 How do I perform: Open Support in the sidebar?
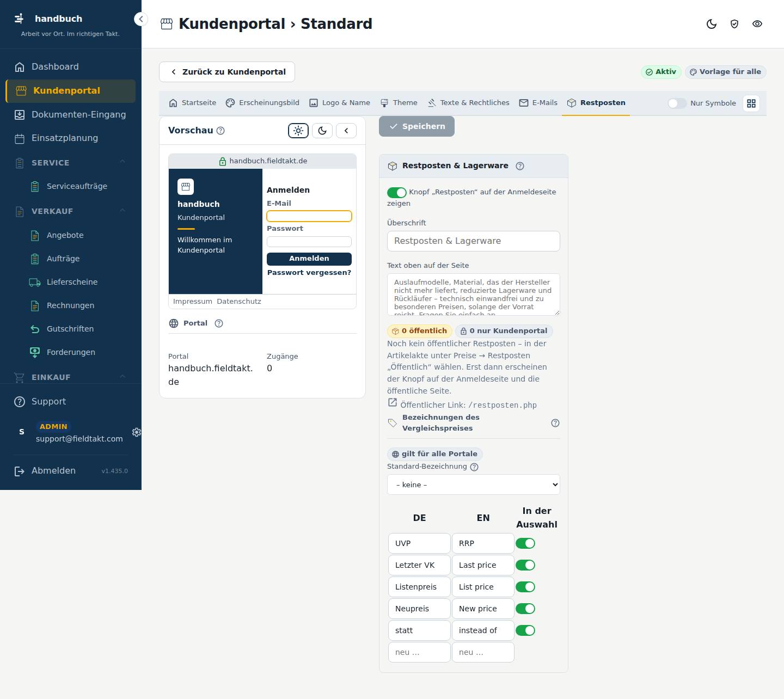[x=71, y=402]
